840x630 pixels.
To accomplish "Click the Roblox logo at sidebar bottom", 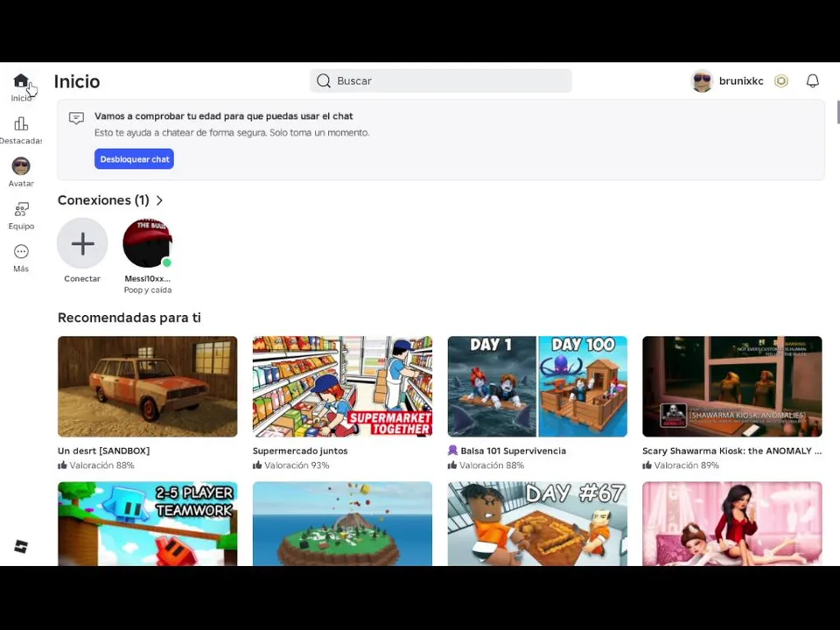I will click(21, 546).
